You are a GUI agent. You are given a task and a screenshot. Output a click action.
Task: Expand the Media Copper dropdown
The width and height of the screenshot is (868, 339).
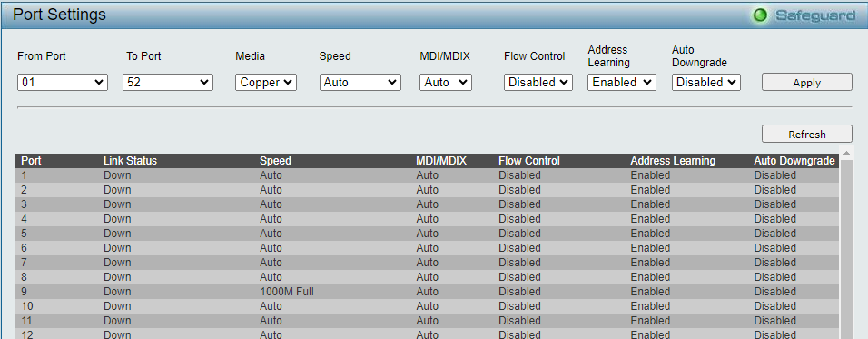point(266,83)
